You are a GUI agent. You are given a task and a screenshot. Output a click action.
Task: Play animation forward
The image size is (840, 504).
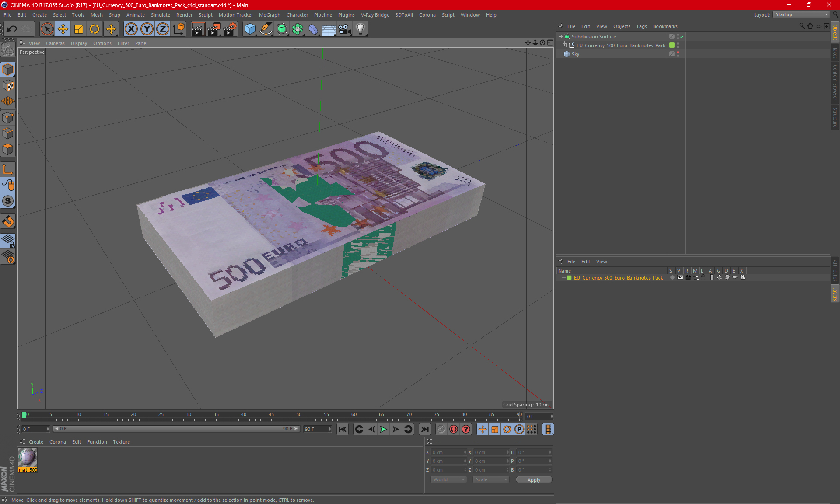(383, 429)
